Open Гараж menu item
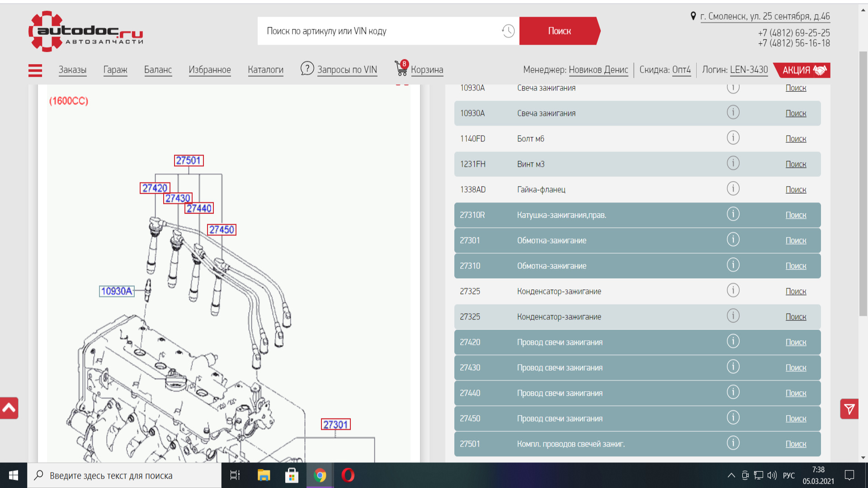Image resolution: width=868 pixels, height=488 pixels. [115, 70]
